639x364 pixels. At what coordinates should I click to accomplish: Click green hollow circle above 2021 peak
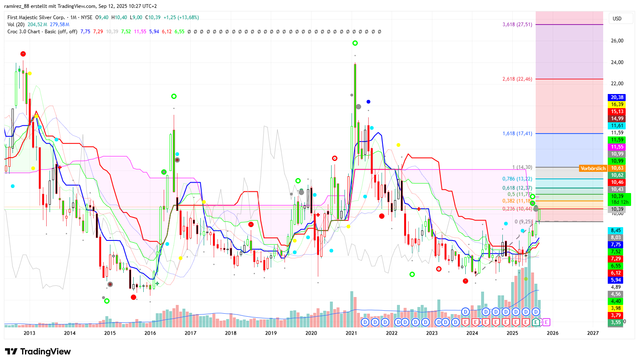pyautogui.click(x=355, y=43)
